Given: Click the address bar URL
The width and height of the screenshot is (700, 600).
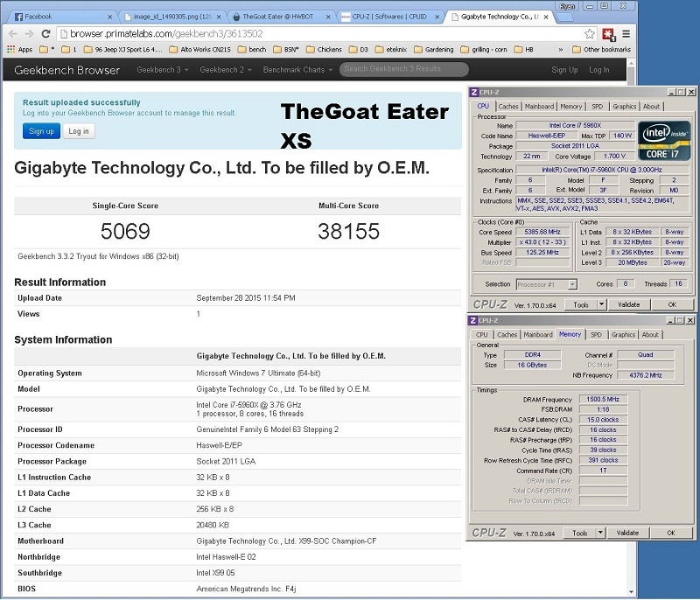Looking at the screenshot, I should click(x=166, y=34).
